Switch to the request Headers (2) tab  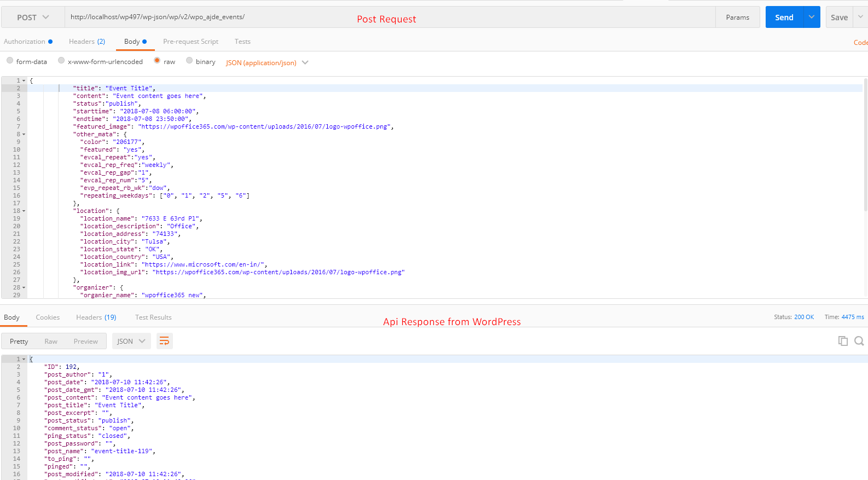(87, 42)
